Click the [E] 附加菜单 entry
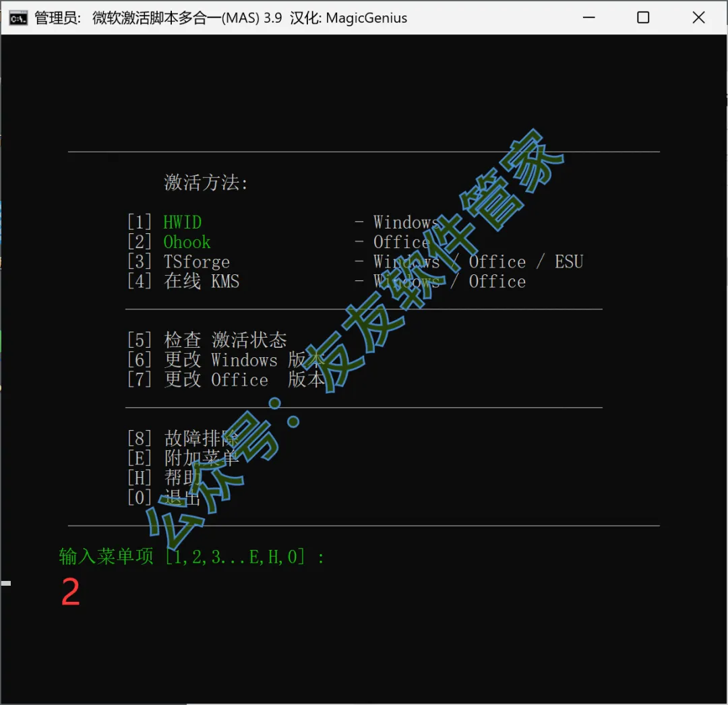Image resolution: width=728 pixels, height=705 pixels. [x=183, y=458]
